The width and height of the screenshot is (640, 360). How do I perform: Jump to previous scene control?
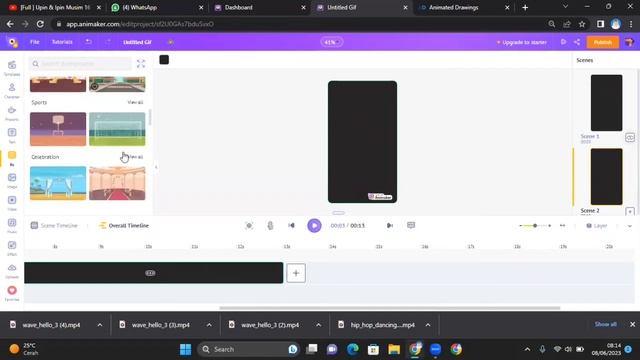(x=291, y=225)
